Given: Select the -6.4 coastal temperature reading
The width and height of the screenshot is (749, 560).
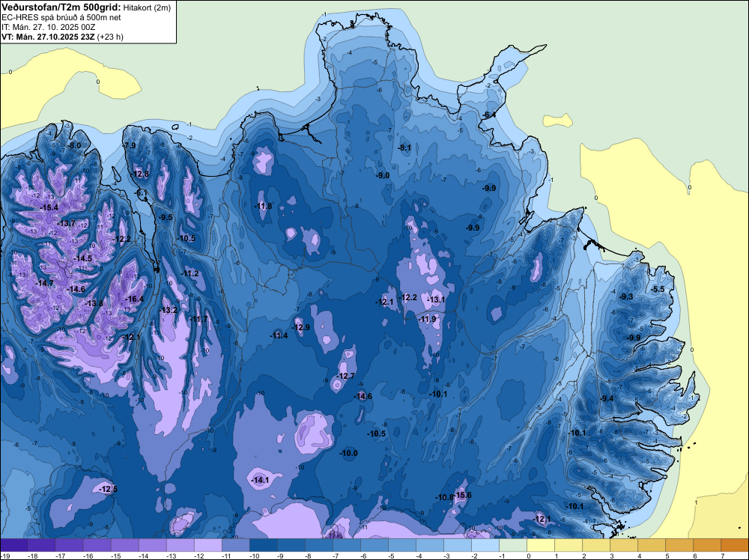Looking at the screenshot, I should click(488, 115).
